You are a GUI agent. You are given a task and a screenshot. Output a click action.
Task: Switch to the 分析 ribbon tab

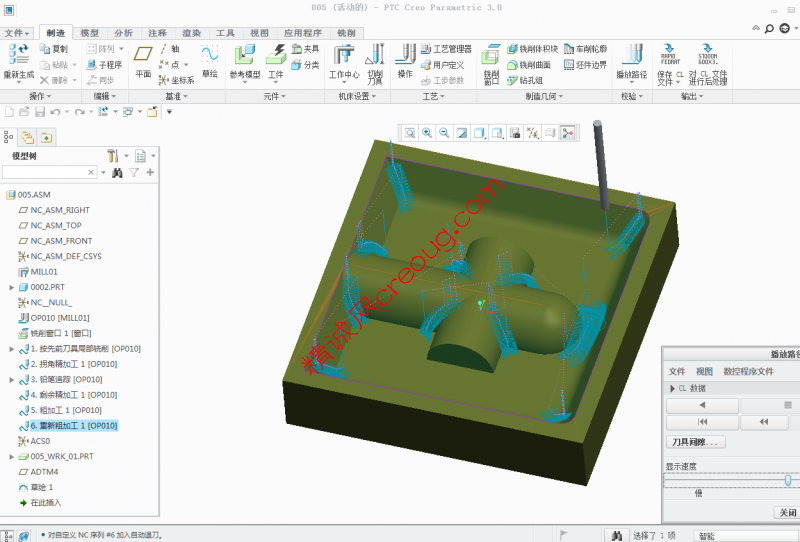123,33
